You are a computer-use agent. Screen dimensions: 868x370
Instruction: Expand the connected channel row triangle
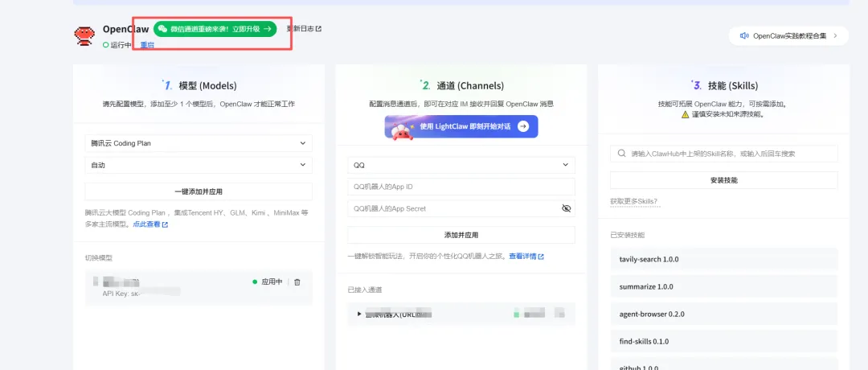point(360,314)
